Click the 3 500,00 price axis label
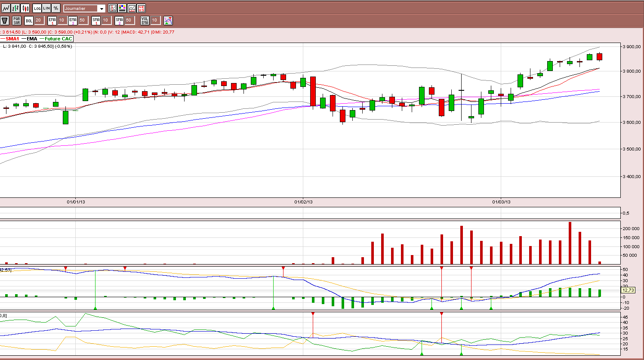Image resolution: width=644 pixels, height=360 pixels. pyautogui.click(x=632, y=149)
